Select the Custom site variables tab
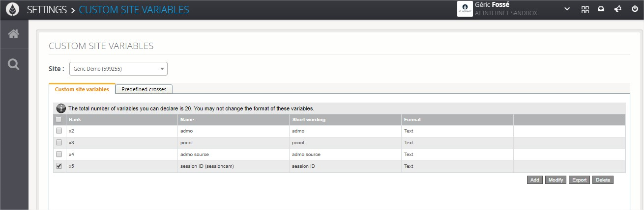 tap(82, 89)
